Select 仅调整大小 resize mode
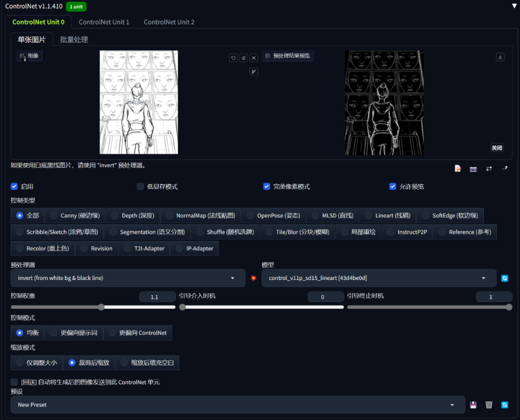The width and height of the screenshot is (520, 420). coord(37,363)
